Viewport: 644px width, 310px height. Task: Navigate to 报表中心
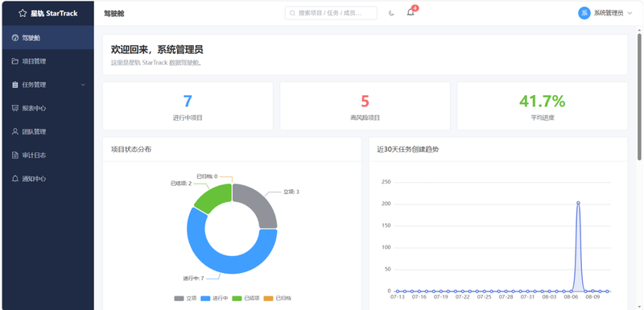(48, 109)
